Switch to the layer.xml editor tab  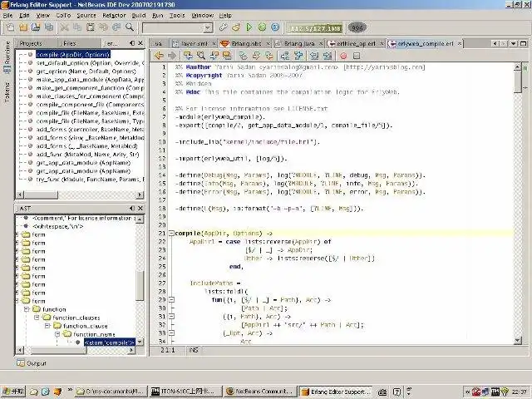(194, 43)
